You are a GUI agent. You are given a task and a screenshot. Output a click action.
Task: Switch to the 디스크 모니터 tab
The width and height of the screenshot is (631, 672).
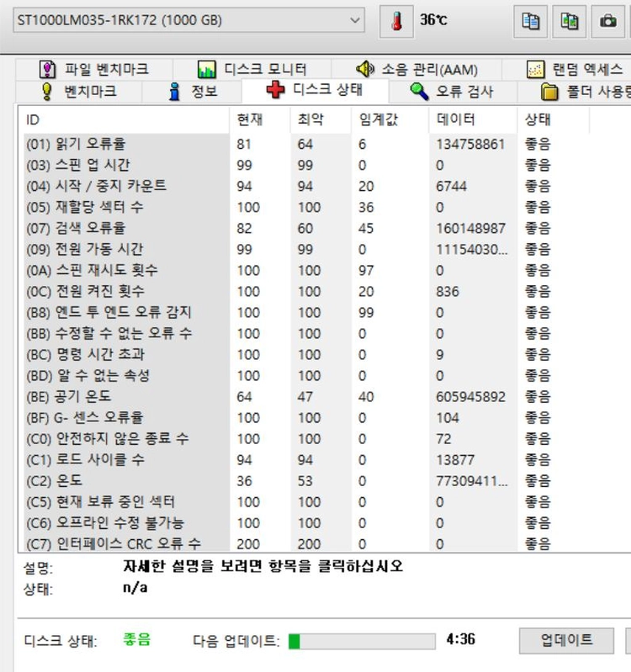[252, 69]
